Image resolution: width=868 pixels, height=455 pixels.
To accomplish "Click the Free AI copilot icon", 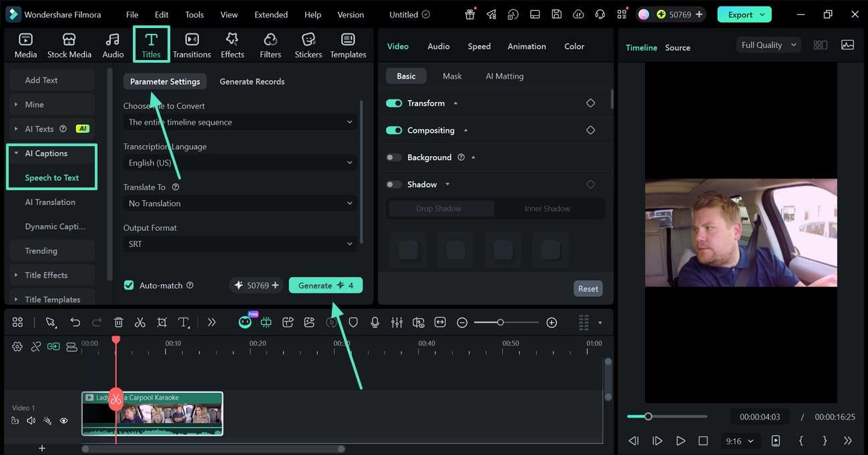I will (245, 322).
